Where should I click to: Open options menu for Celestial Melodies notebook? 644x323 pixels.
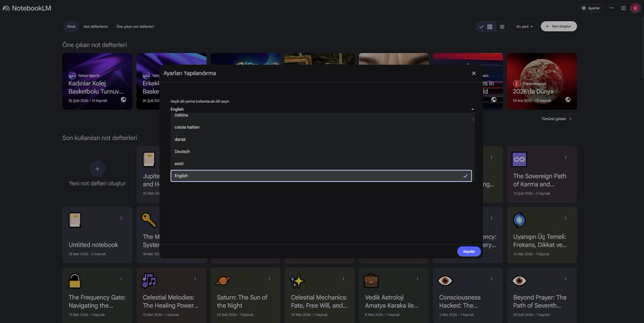tap(195, 278)
